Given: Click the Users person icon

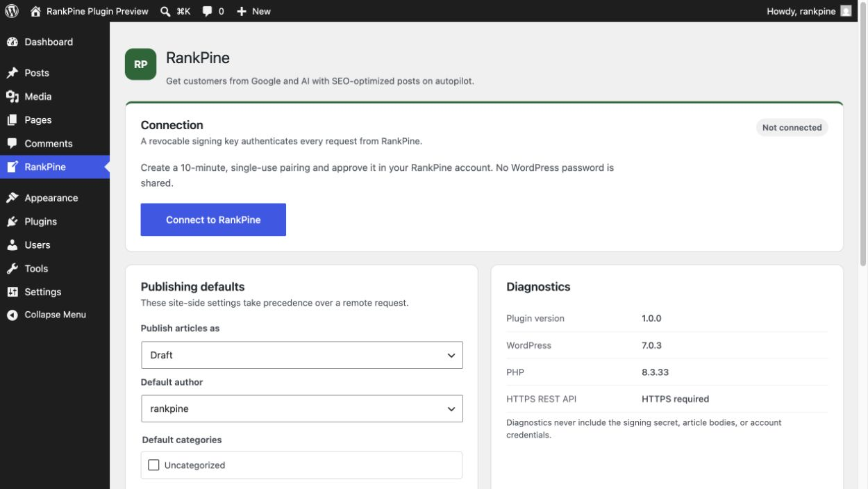Looking at the screenshot, I should (x=12, y=245).
